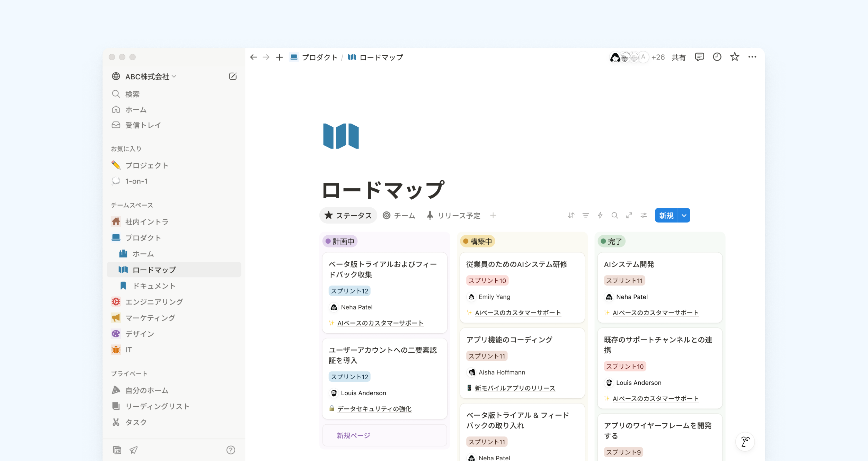Click the purple 計画中 status tag

coord(340,241)
